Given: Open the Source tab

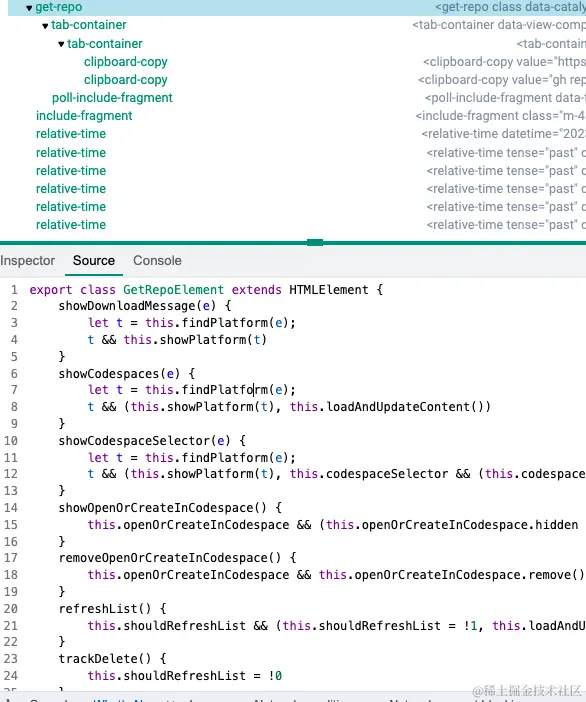Looking at the screenshot, I should pos(94,261).
